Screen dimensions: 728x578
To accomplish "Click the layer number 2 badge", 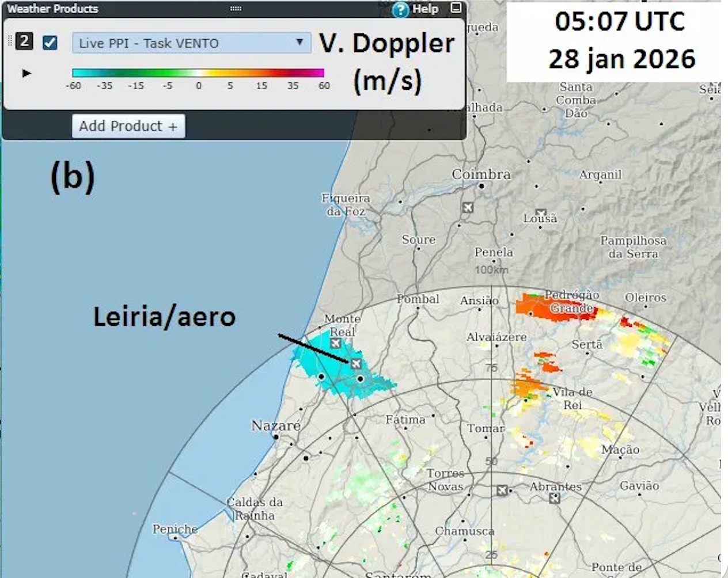I will click(24, 41).
